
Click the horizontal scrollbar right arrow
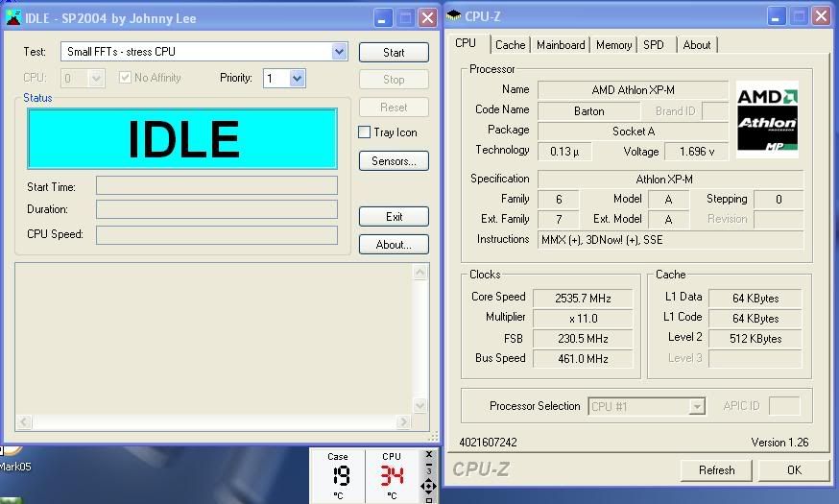coord(403,422)
